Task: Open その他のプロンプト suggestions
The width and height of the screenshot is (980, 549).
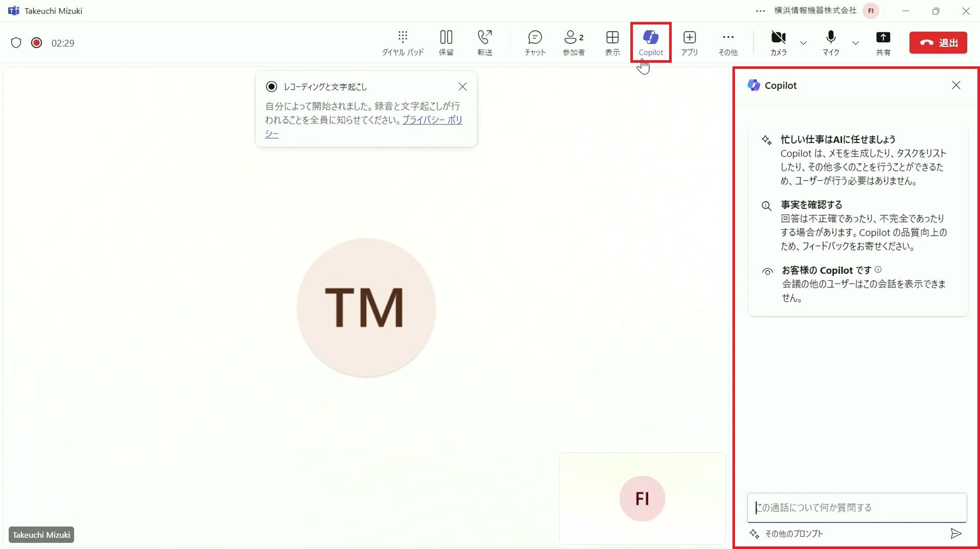Action: (787, 534)
